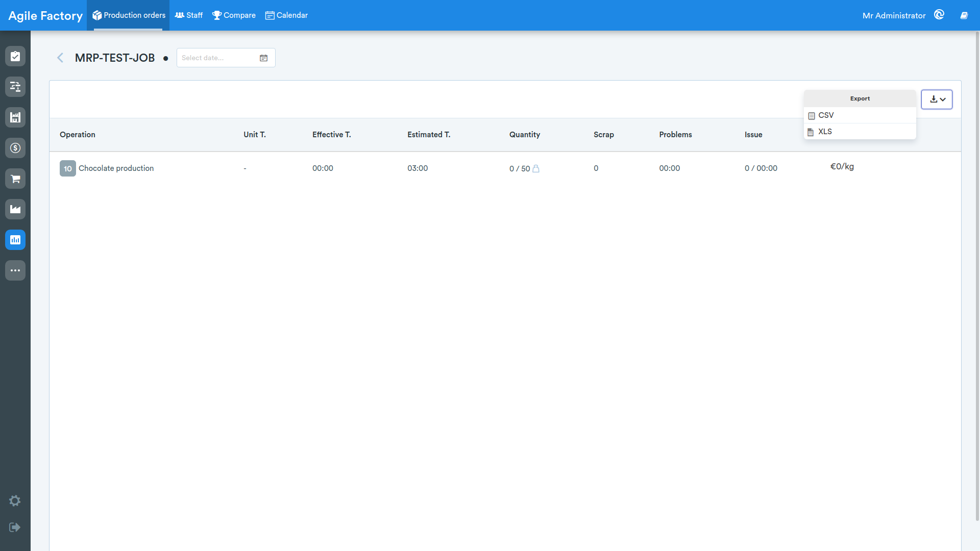Viewport: 980px width, 551px height.
Task: Switch to the Staff tab
Action: (x=189, y=15)
